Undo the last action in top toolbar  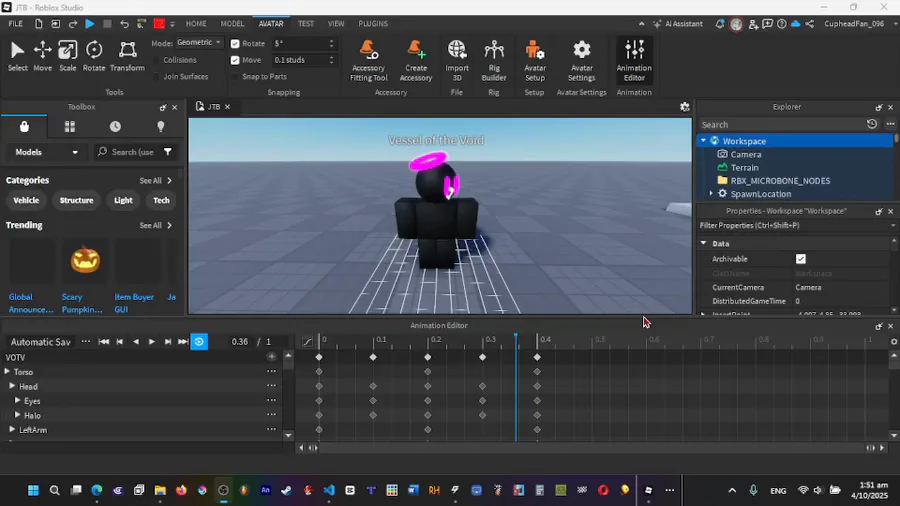[x=124, y=24]
